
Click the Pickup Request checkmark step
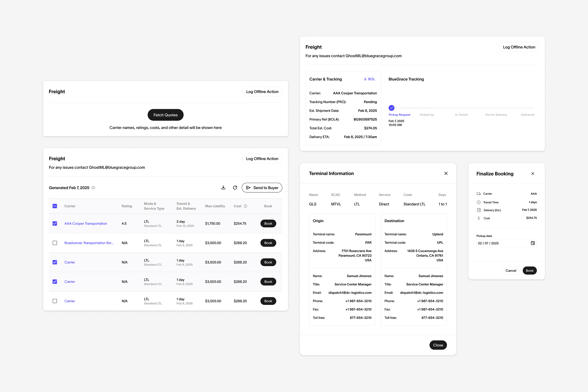pos(392,108)
